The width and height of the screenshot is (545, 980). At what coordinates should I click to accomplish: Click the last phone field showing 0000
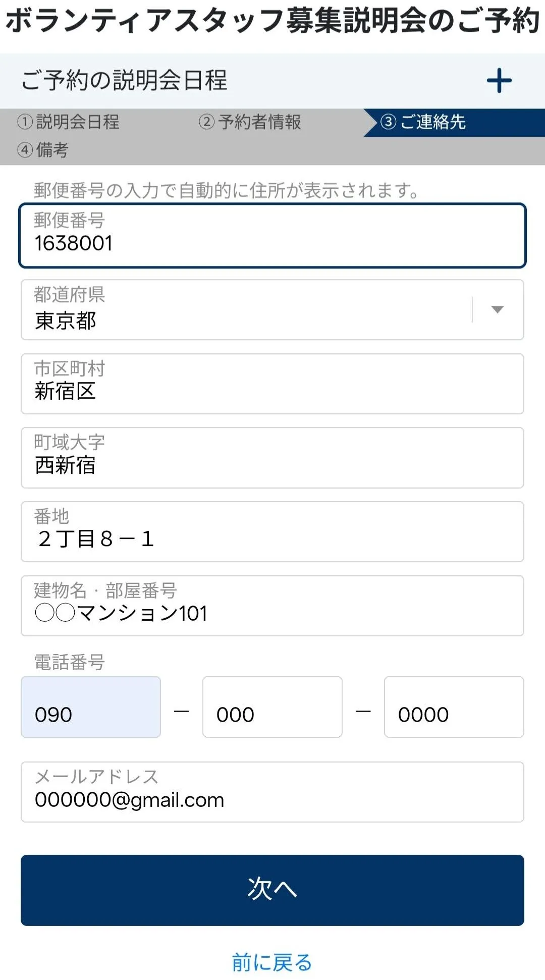(454, 707)
